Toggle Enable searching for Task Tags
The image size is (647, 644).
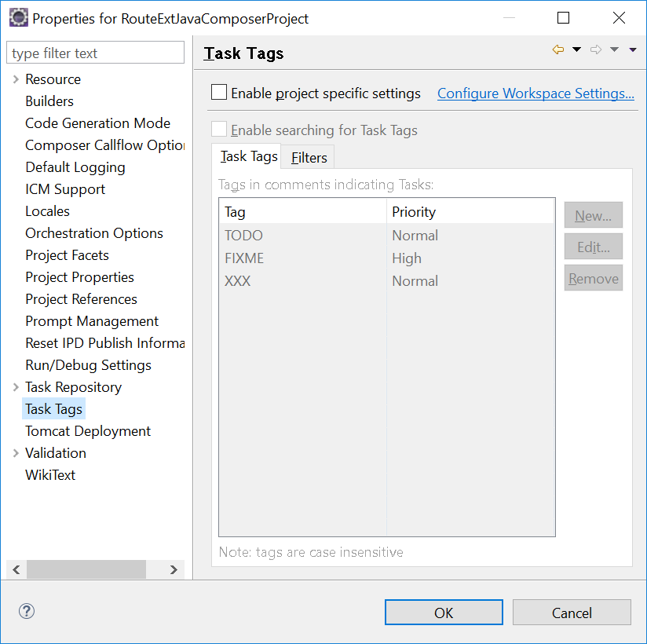tap(219, 129)
